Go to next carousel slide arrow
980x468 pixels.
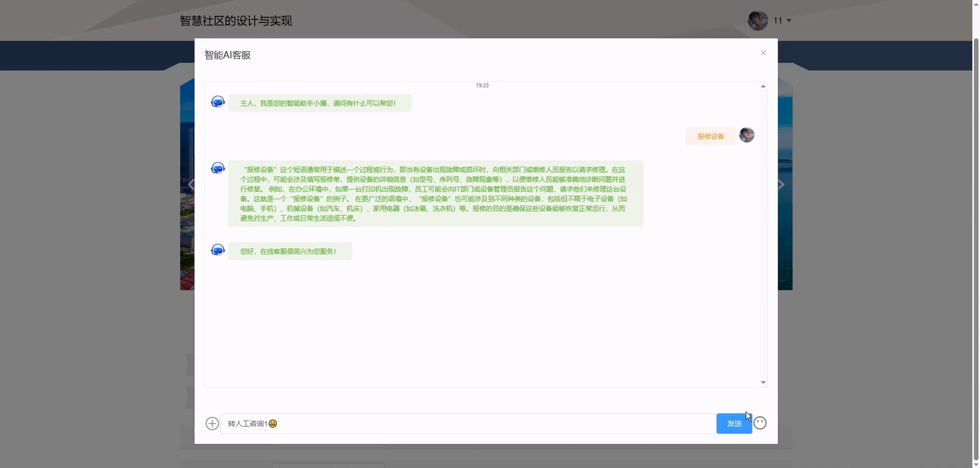(781, 185)
